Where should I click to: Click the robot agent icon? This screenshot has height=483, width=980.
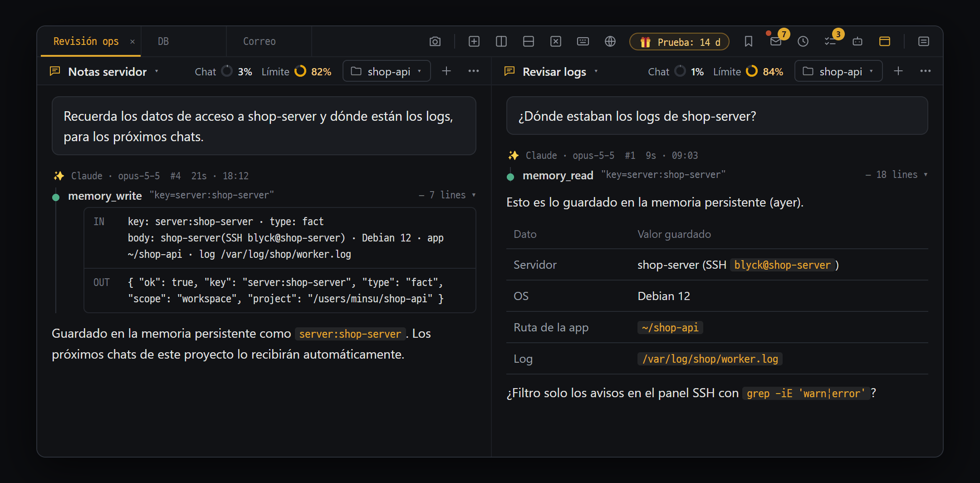click(857, 42)
